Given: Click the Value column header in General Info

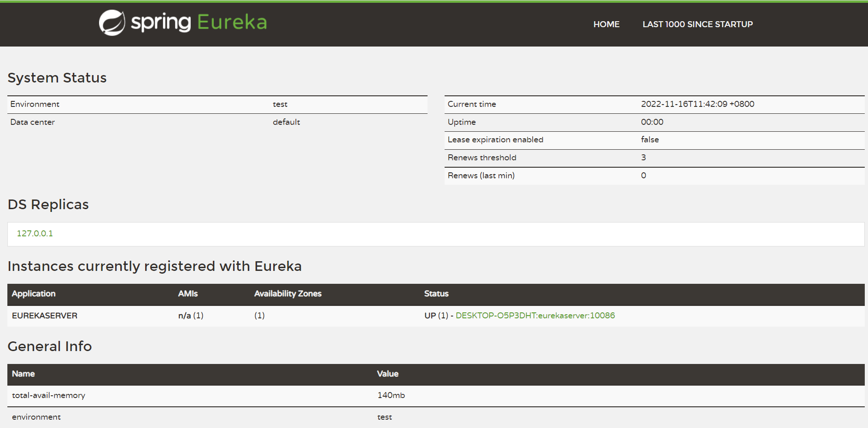Looking at the screenshot, I should (388, 374).
